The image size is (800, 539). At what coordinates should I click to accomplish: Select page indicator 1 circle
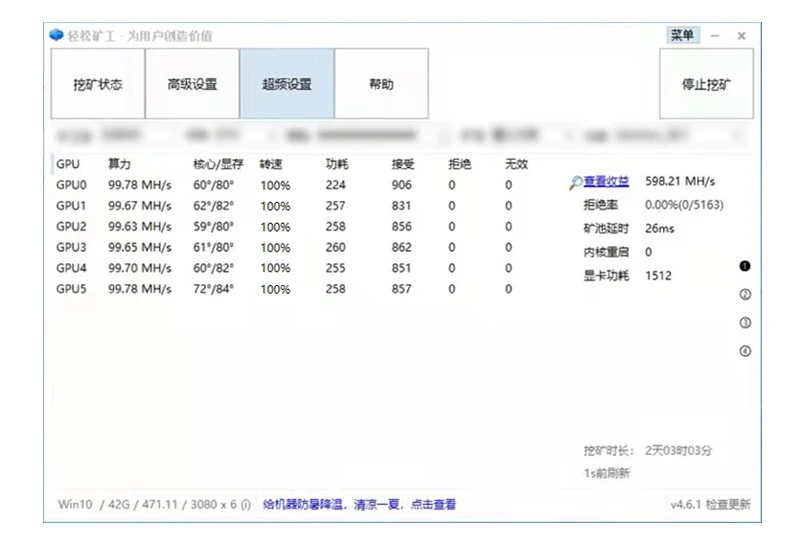coord(744,266)
